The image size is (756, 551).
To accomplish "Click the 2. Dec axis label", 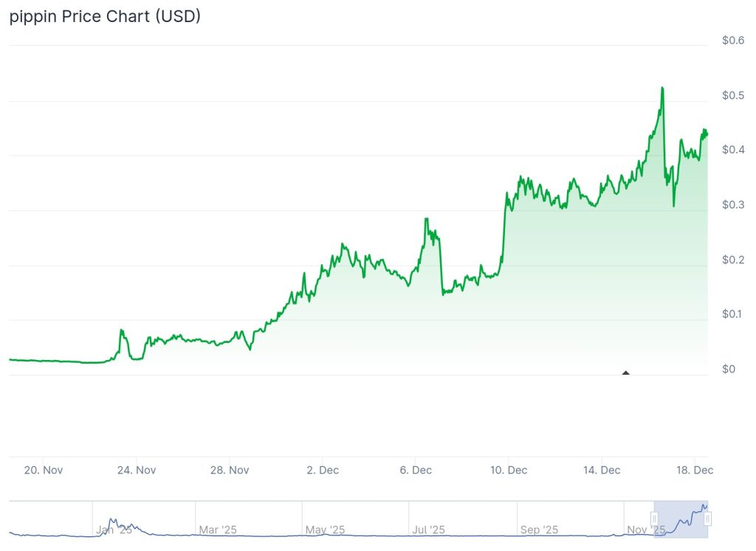I will [x=323, y=470].
